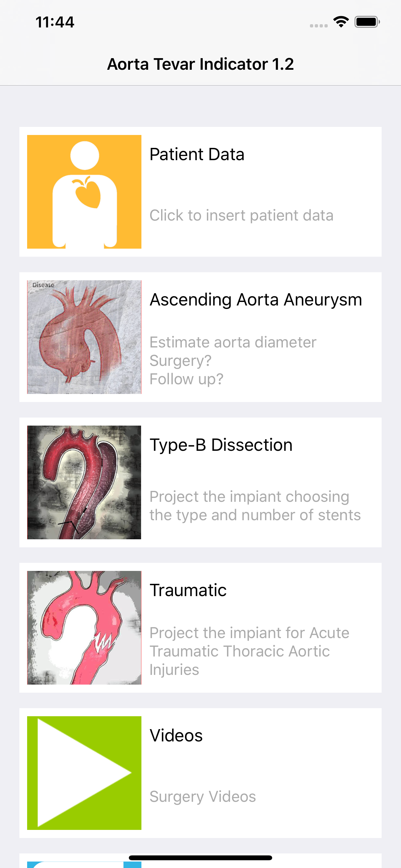Open the Patient Data title
This screenshot has height=868, width=401.
[197, 155]
